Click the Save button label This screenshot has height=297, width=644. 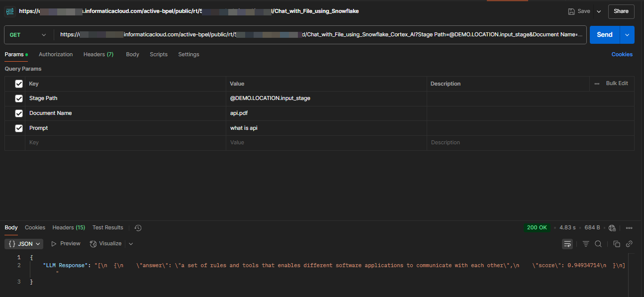point(583,11)
